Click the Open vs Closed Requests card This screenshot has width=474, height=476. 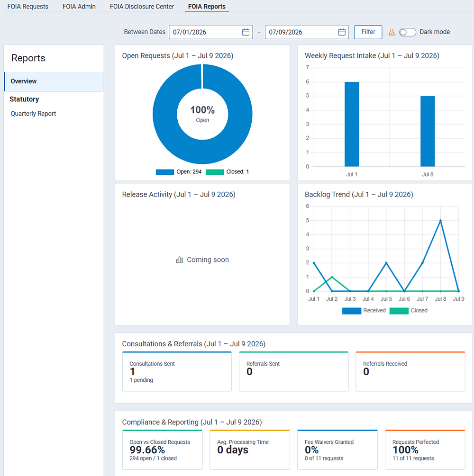tap(162, 449)
